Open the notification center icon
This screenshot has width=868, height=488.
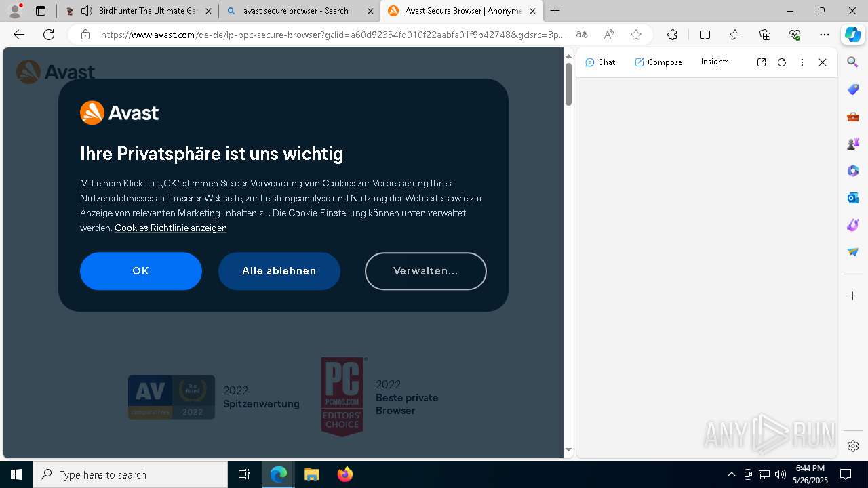846,474
